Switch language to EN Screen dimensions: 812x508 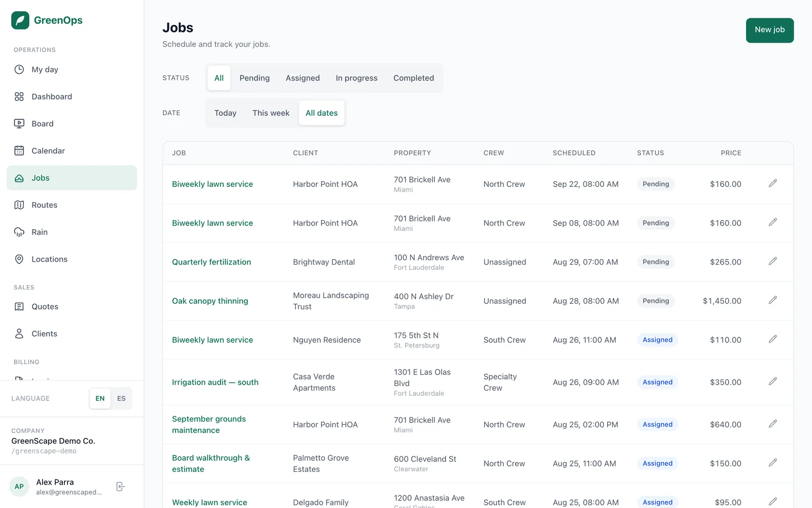tap(100, 398)
